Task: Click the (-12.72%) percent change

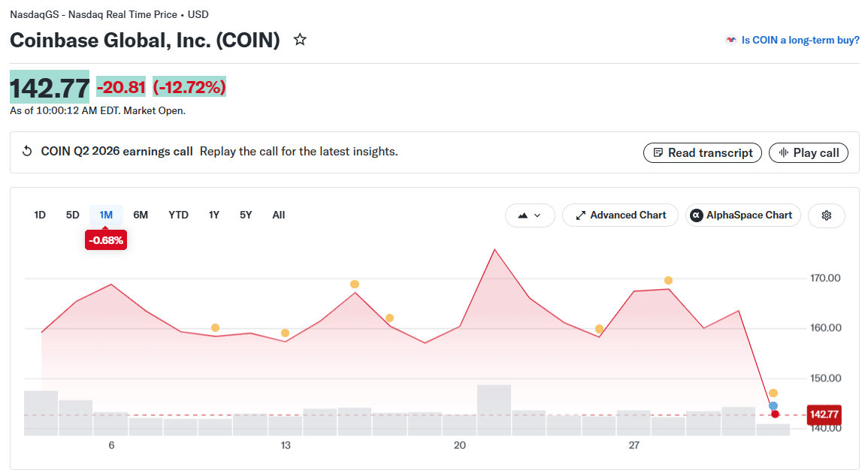Action: pyautogui.click(x=189, y=87)
